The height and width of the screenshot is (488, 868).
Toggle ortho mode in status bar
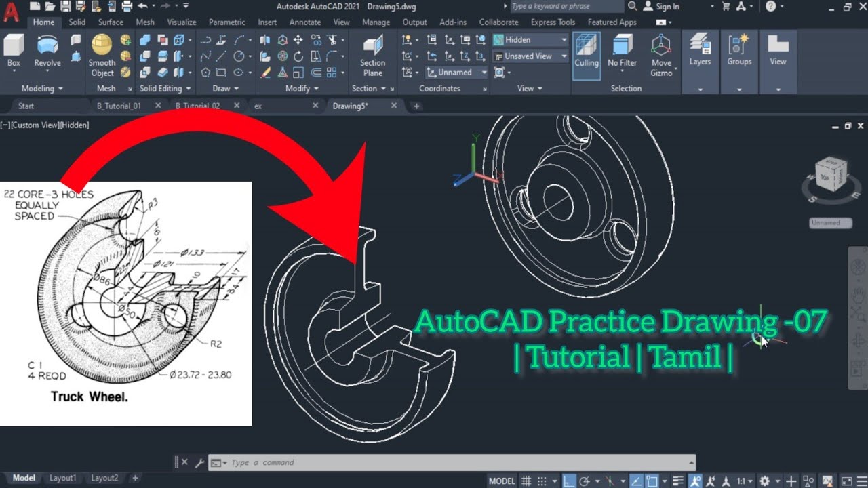(570, 481)
